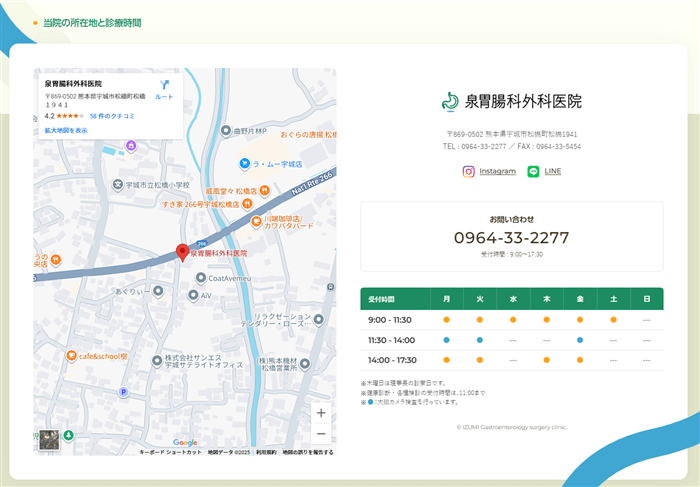
Task: Click the 14:00 - 17:30 row label
Action: (x=392, y=360)
